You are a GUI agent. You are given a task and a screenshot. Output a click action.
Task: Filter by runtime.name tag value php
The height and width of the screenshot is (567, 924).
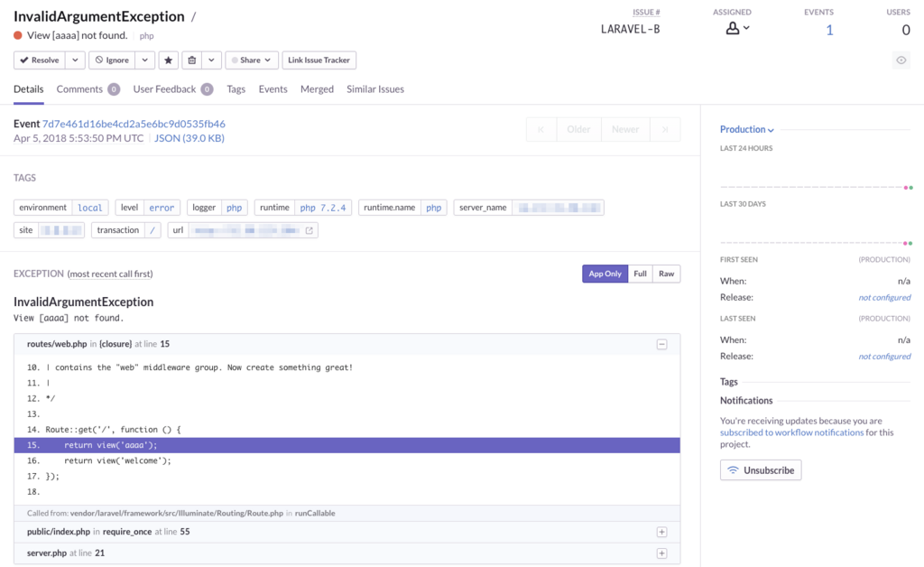click(x=434, y=208)
